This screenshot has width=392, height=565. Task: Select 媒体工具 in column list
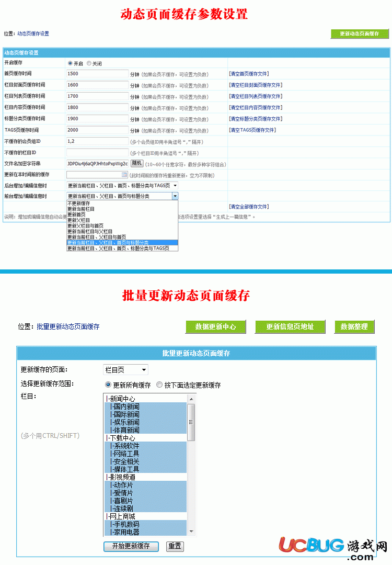tap(145, 469)
